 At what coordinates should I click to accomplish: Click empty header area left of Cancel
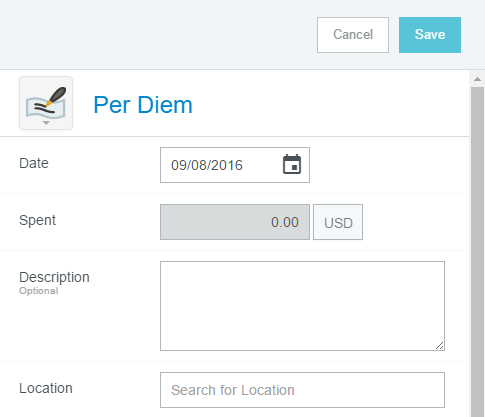click(157, 35)
